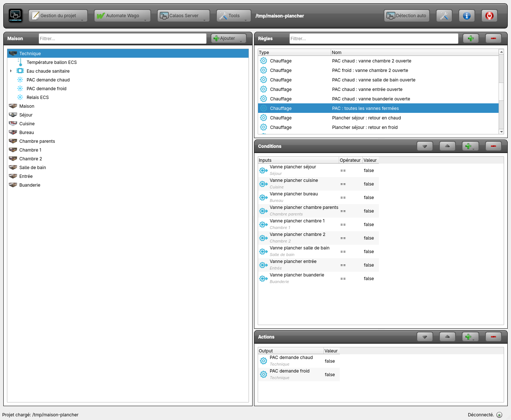Click the rules list scrollbar down arrow
This screenshot has width=511, height=420.
501,131
